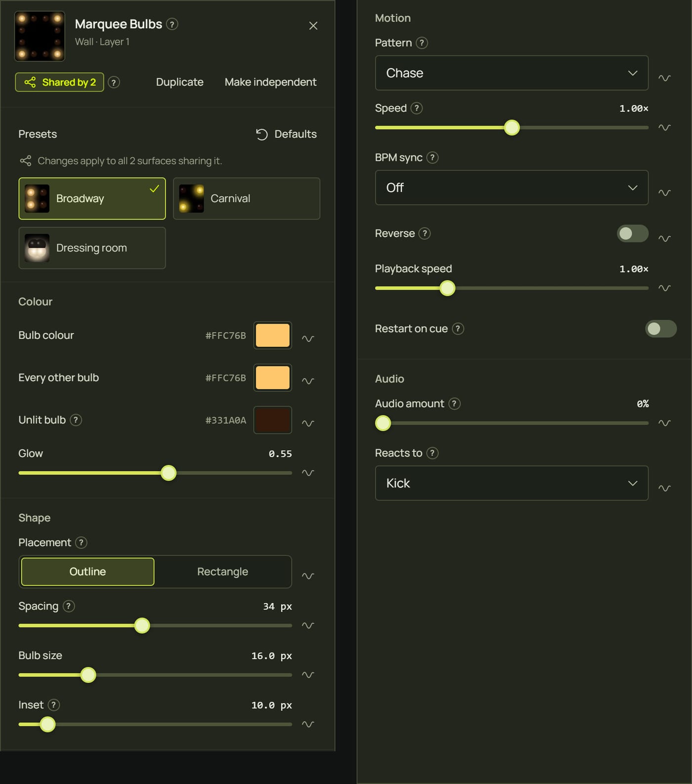The image size is (692, 784).
Task: Click modulation wave icon for Unlit bulb
Action: [x=308, y=423]
